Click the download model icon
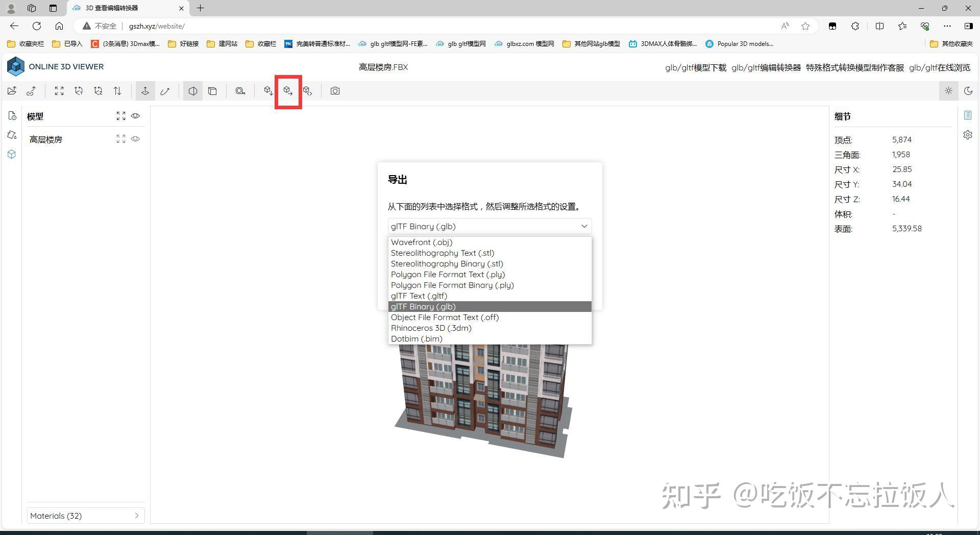980x535 pixels. [268, 91]
